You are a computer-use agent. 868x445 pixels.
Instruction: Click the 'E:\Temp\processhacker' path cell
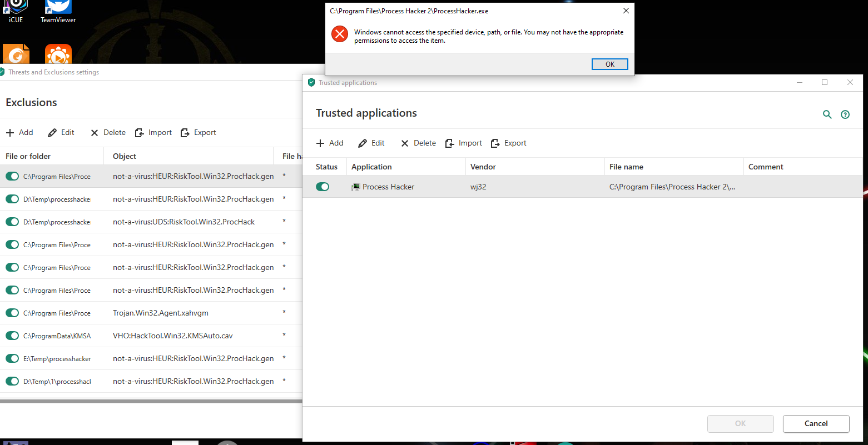[x=57, y=359]
